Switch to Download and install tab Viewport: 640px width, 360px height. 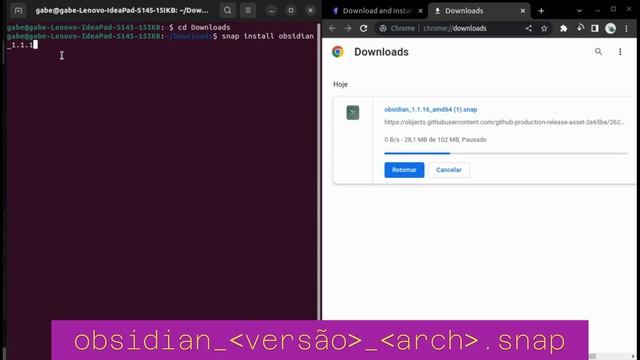[376, 11]
